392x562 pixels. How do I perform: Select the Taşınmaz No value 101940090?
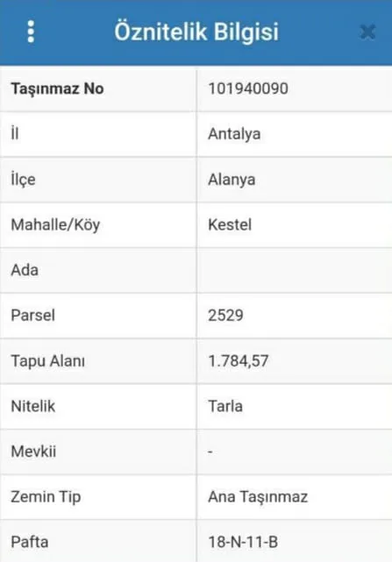tap(248, 89)
